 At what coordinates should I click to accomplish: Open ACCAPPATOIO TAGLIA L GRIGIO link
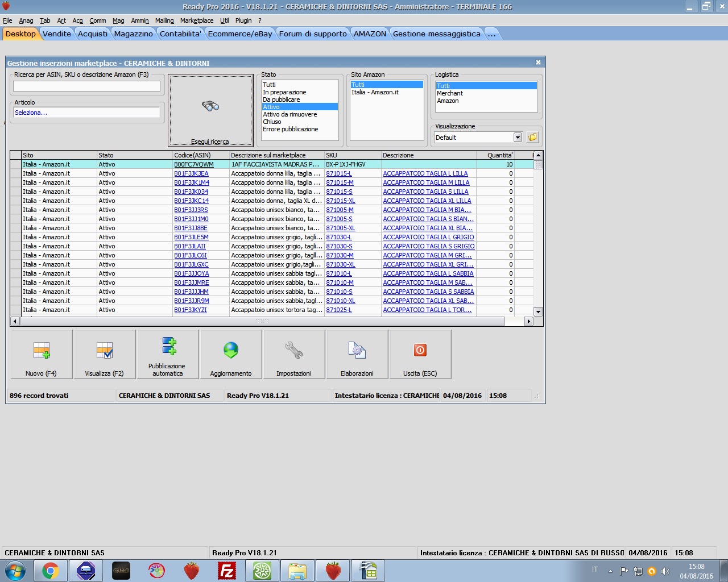point(428,237)
